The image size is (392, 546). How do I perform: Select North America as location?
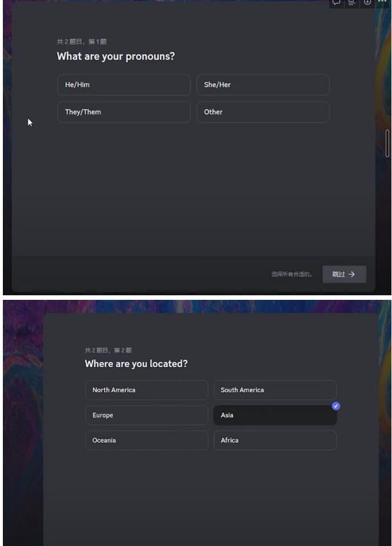pos(147,390)
